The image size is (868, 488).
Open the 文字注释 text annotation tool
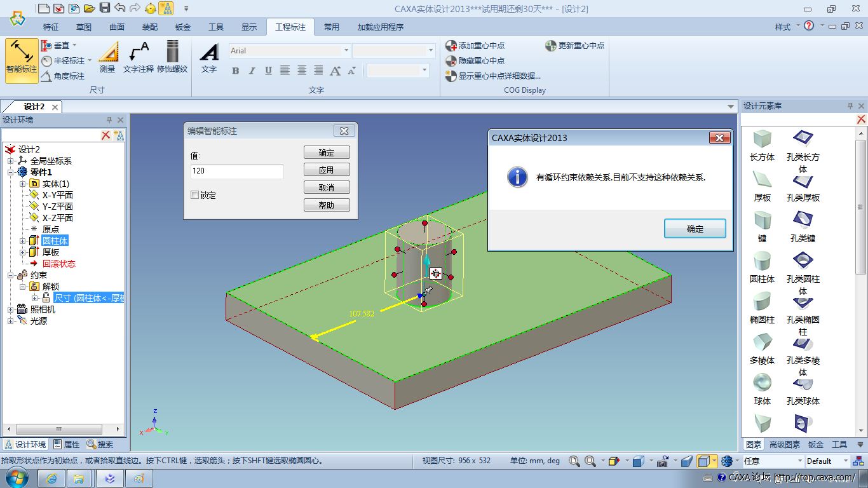pyautogui.click(x=138, y=58)
